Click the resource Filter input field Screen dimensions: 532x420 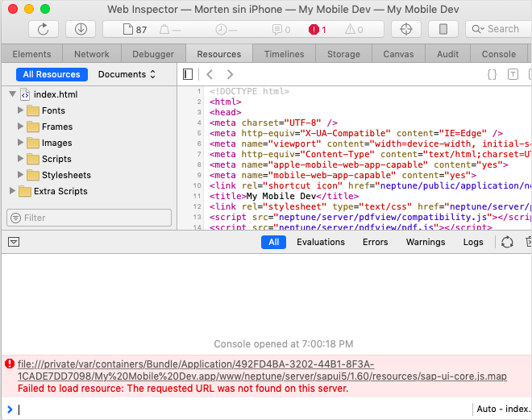89,218
